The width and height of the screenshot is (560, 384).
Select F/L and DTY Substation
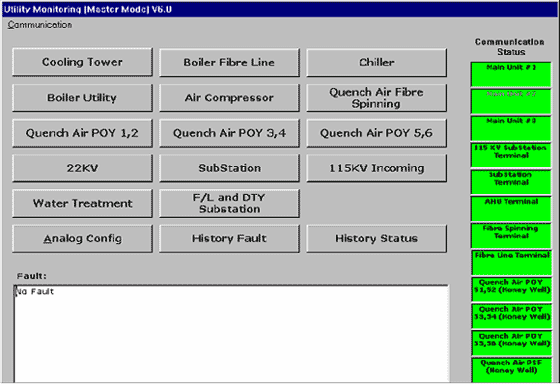coord(229,203)
